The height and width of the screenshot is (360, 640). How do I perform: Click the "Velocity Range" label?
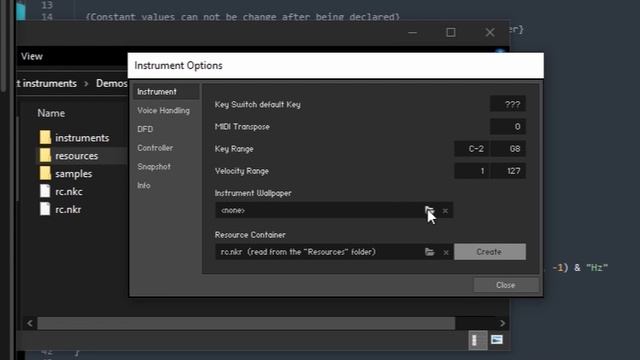pos(242,171)
